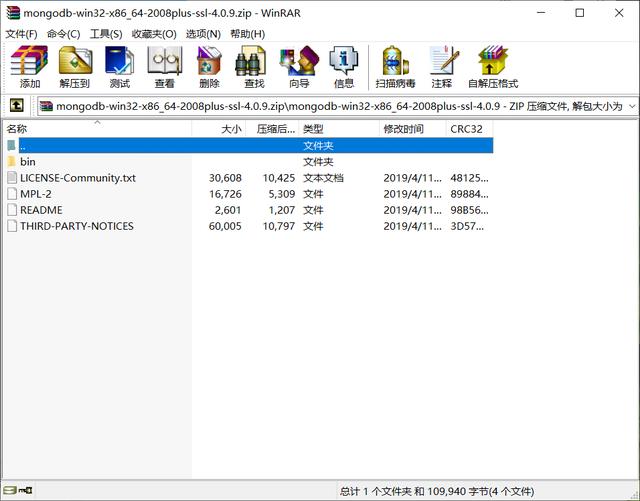640x501 pixels.
Task: Click the WinRAR title bar app icon
Action: coord(13,13)
